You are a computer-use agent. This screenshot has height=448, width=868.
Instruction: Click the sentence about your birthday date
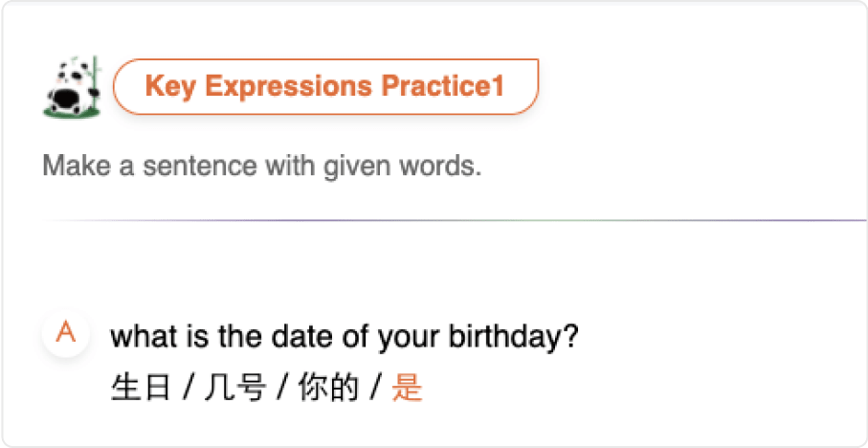[x=345, y=337]
